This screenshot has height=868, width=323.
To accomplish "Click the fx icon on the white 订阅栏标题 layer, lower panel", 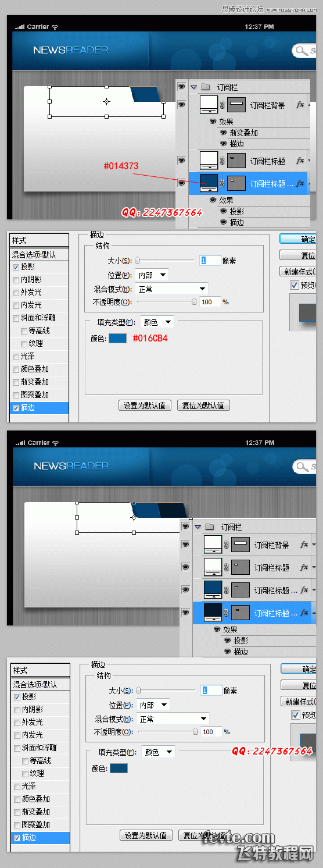I will [x=304, y=567].
